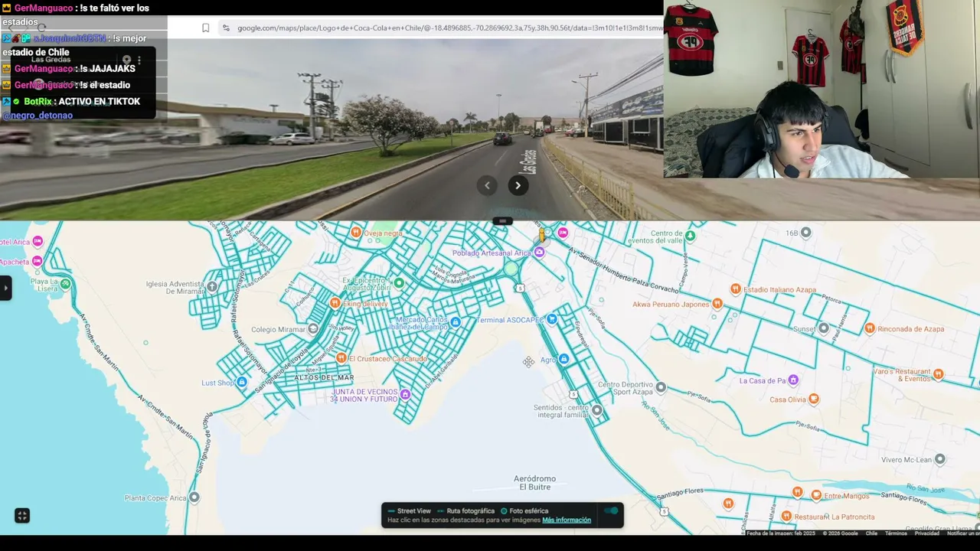Open the Eking delivery restaurant pin
Viewport: 980px width, 551px height.
point(335,304)
